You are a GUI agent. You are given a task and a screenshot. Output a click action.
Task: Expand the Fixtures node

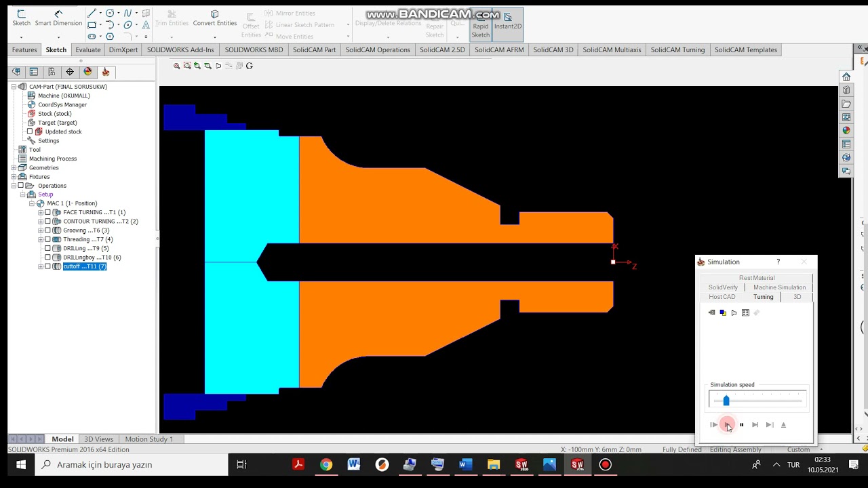(14, 177)
